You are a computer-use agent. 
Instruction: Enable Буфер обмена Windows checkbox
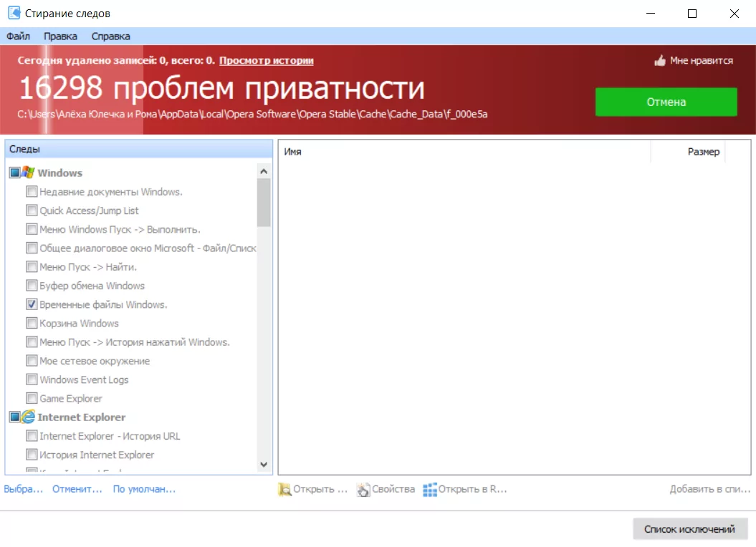pyautogui.click(x=32, y=285)
